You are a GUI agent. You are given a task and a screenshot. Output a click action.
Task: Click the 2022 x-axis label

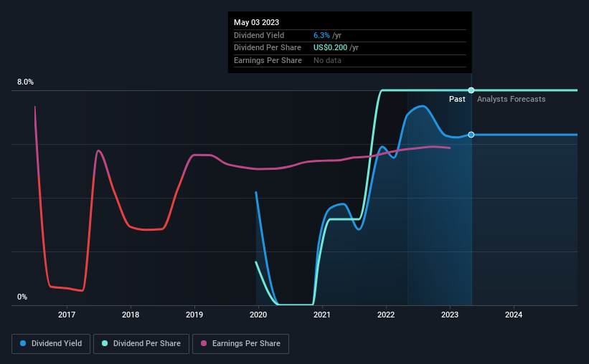(x=386, y=315)
